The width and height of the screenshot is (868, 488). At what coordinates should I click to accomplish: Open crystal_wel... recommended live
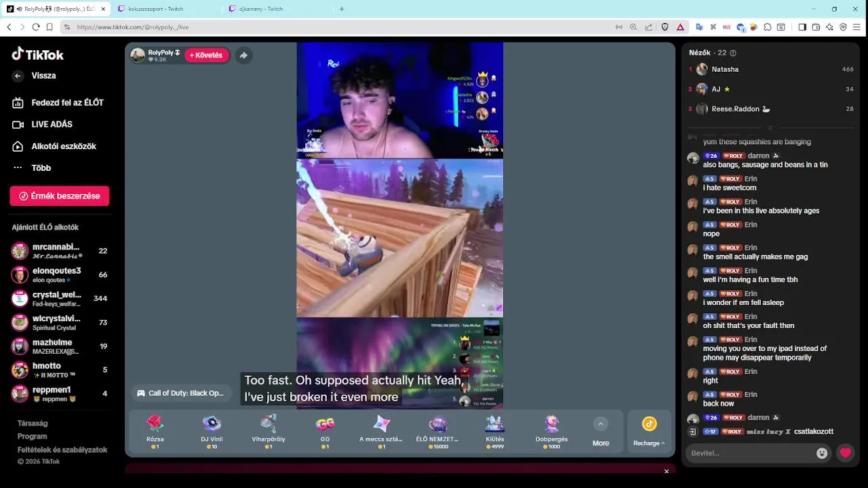tap(60, 298)
